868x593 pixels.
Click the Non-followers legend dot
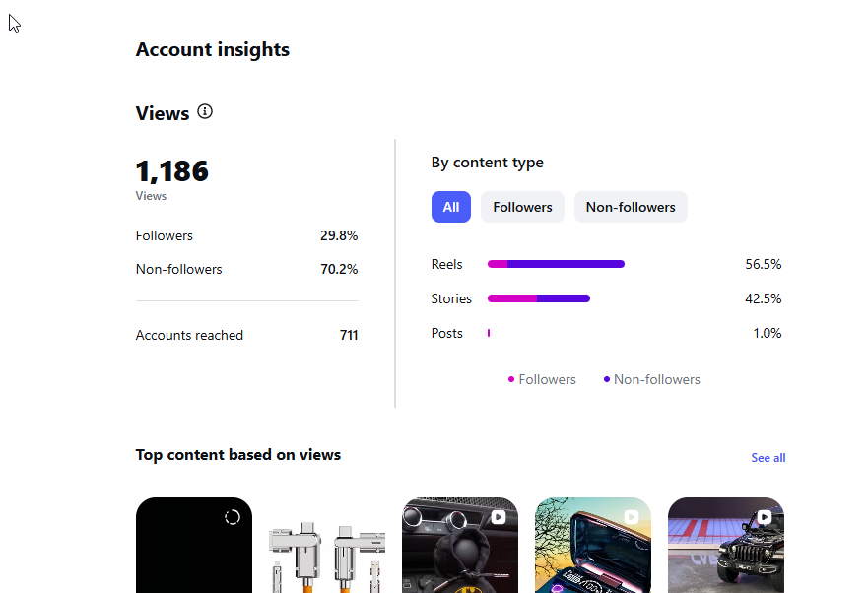[607, 379]
